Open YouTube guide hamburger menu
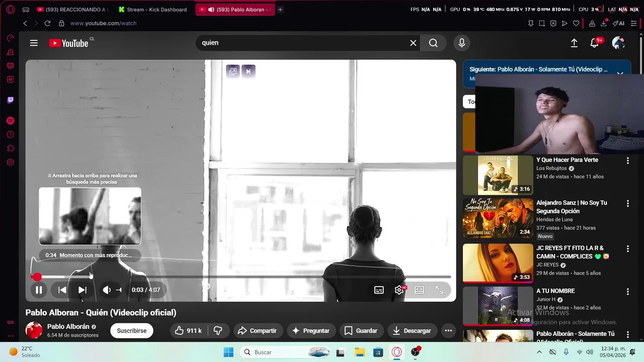Image resolution: width=644 pixels, height=362 pixels. [x=34, y=43]
